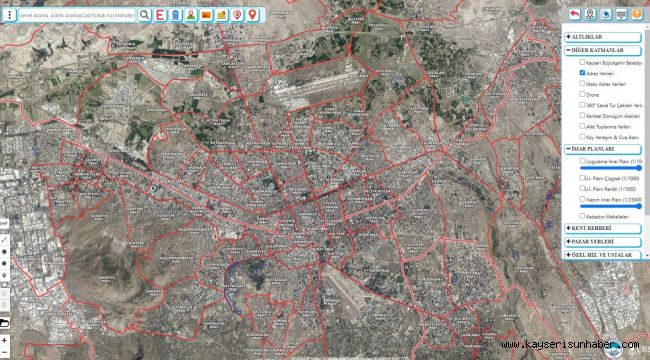Expand the ÖZEL HİZ. VE USTALAR section
Image resolution: width=650 pixels, height=360 pixels.
point(603,255)
